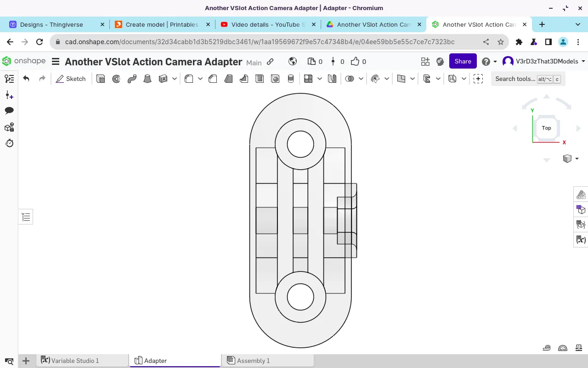The width and height of the screenshot is (588, 368).
Task: Select the Revolve tool
Action: pos(116,79)
